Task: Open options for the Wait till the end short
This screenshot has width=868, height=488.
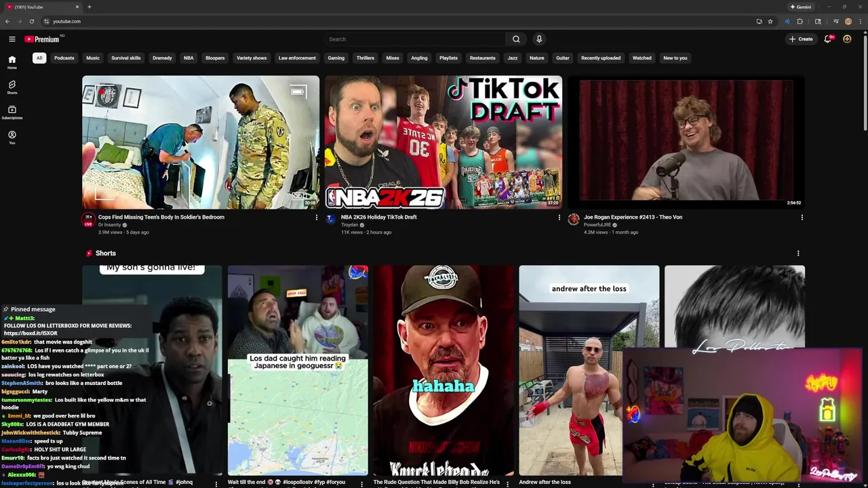Action: click(361, 484)
